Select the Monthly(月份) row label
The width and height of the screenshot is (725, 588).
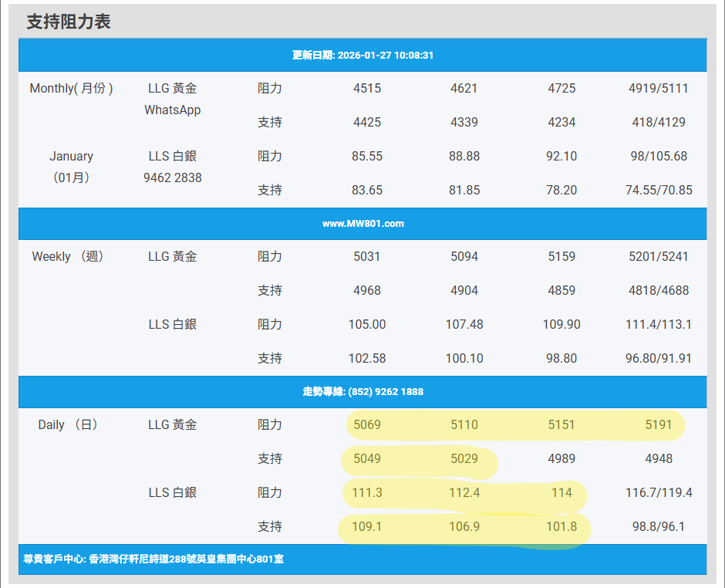click(x=72, y=89)
